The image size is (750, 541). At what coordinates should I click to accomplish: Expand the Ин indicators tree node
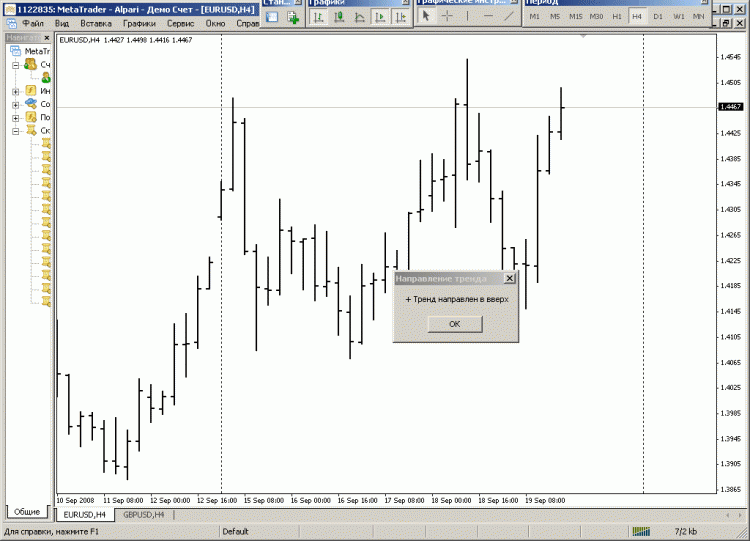[x=16, y=91]
